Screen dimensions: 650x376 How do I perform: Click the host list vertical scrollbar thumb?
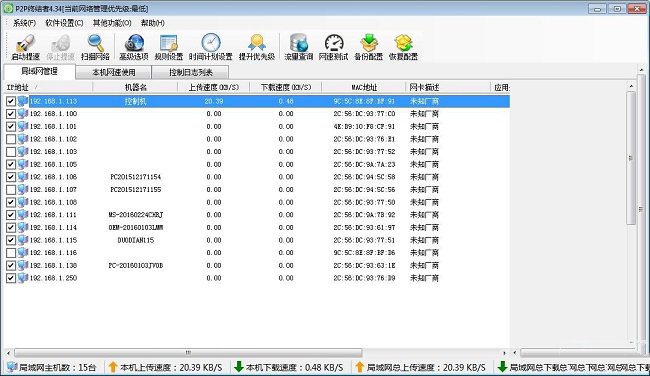(631, 158)
